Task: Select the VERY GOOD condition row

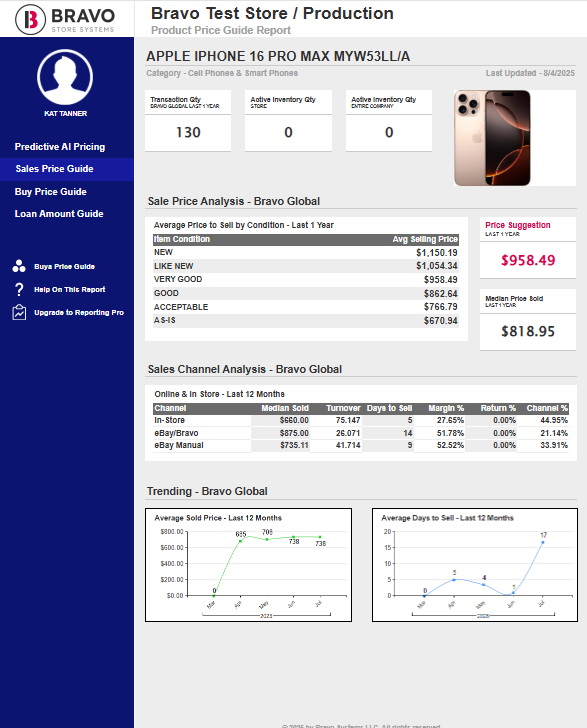Action: click(306, 280)
